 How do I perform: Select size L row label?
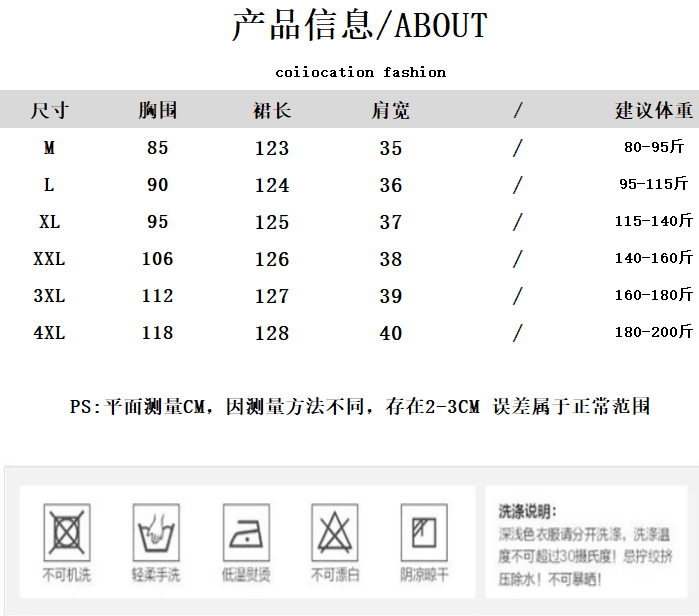pos(49,185)
